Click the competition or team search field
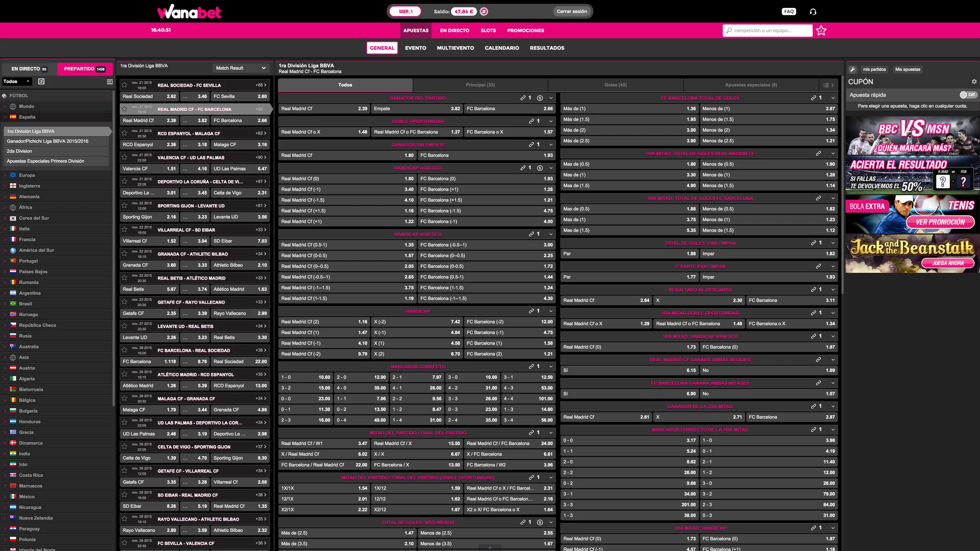980x551 pixels. click(x=768, y=31)
